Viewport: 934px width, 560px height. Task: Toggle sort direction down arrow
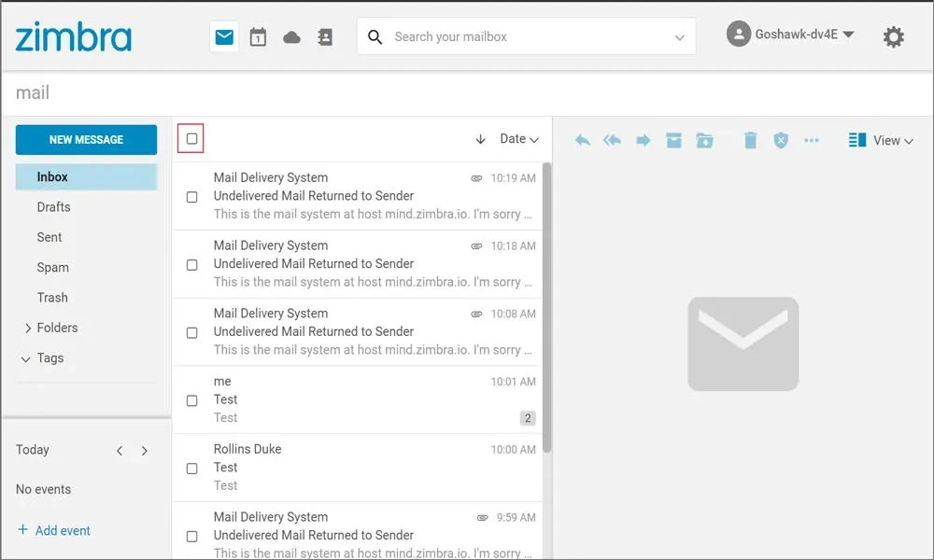pyautogui.click(x=481, y=139)
